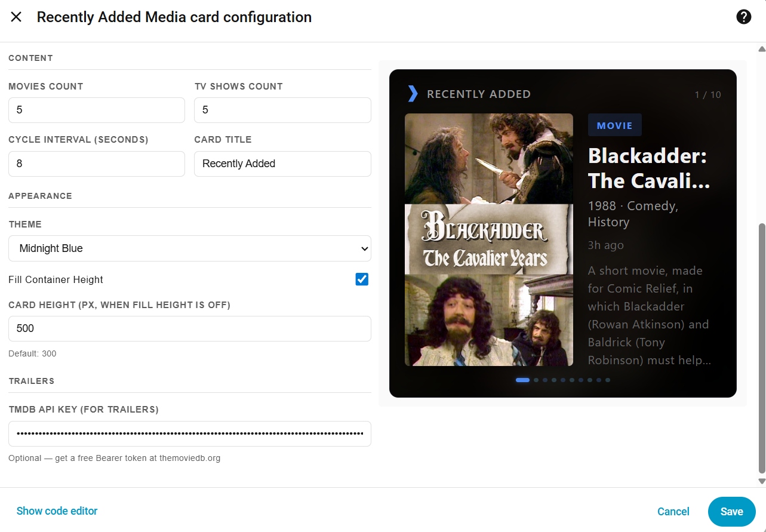766x532 pixels.
Task: Click the scrollbar up arrow
Action: click(x=761, y=49)
